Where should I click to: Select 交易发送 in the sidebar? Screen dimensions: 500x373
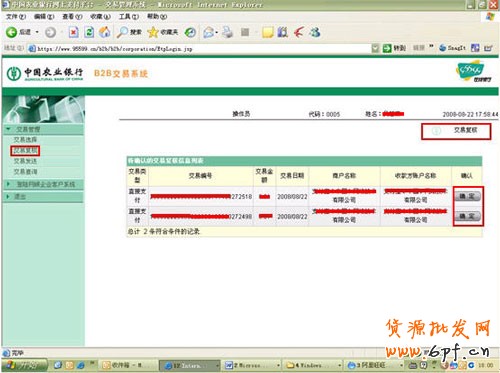click(x=25, y=161)
